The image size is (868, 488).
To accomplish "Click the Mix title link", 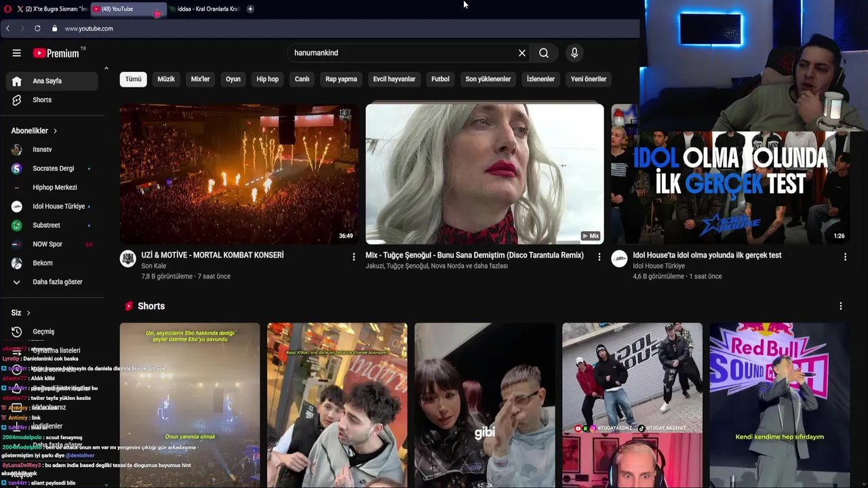I will (x=475, y=256).
